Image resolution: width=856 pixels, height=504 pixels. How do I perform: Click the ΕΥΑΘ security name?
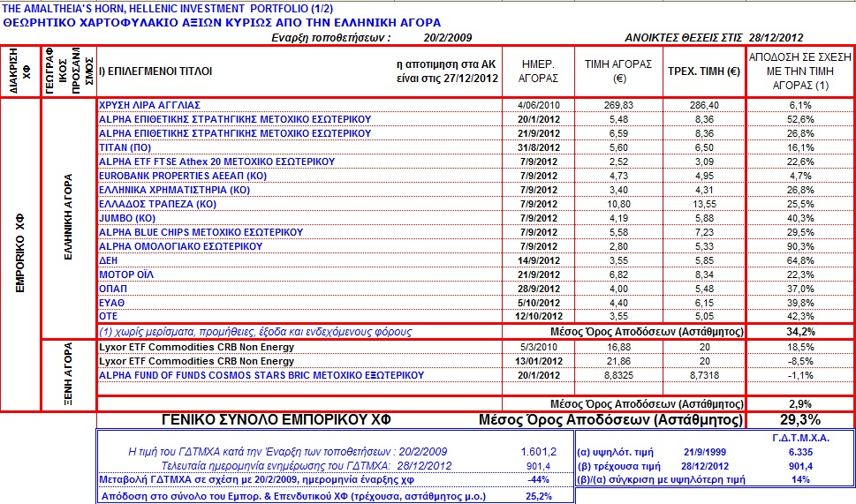tap(112, 303)
